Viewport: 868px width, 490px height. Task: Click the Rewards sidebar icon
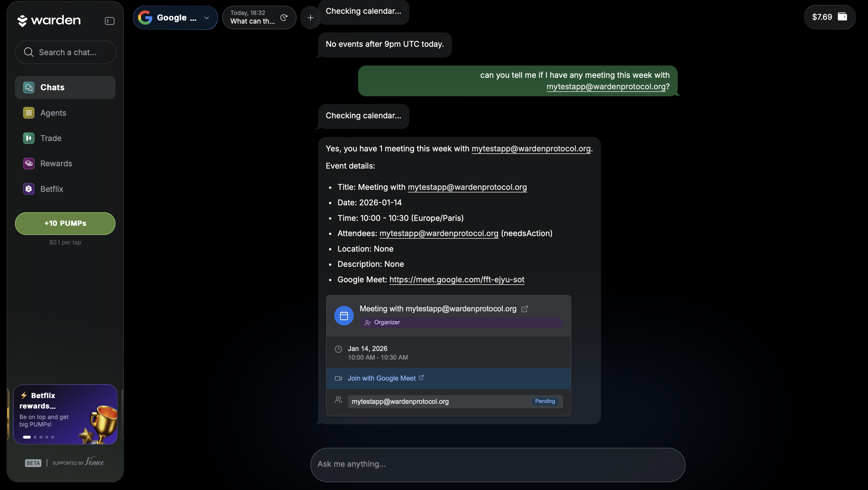click(x=29, y=164)
